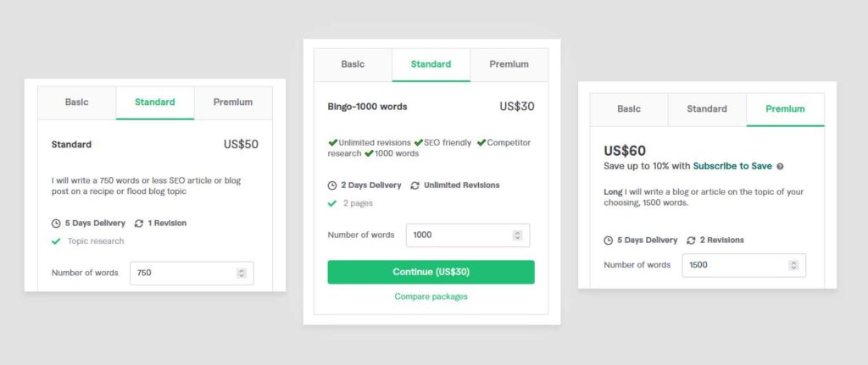Click the checkmark before Unlimited revisions text
The width and height of the screenshot is (868, 365).
(x=332, y=142)
